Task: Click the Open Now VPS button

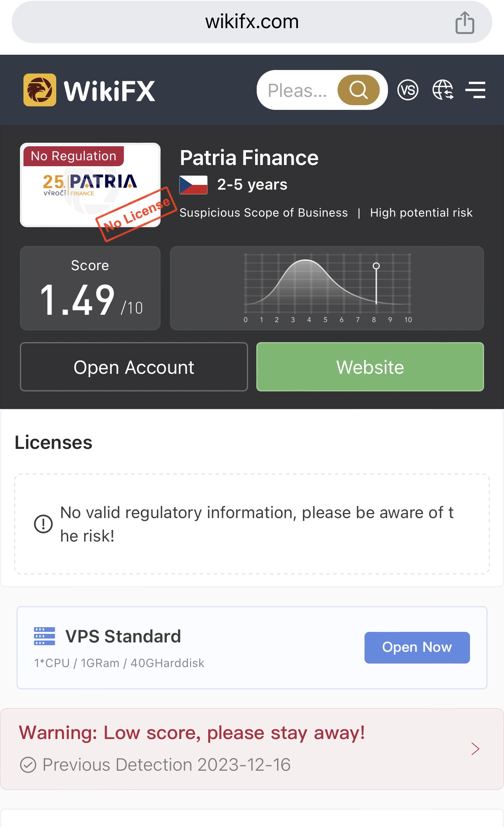Action: (417, 648)
